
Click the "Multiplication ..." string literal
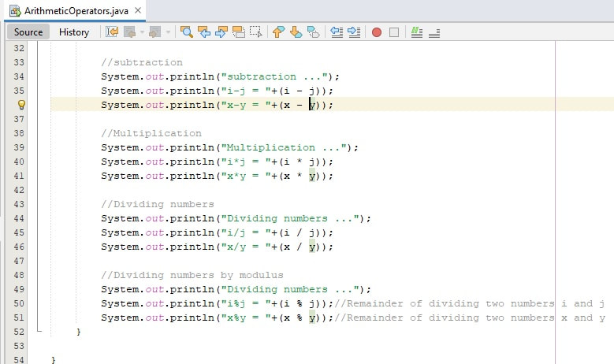[284, 147]
